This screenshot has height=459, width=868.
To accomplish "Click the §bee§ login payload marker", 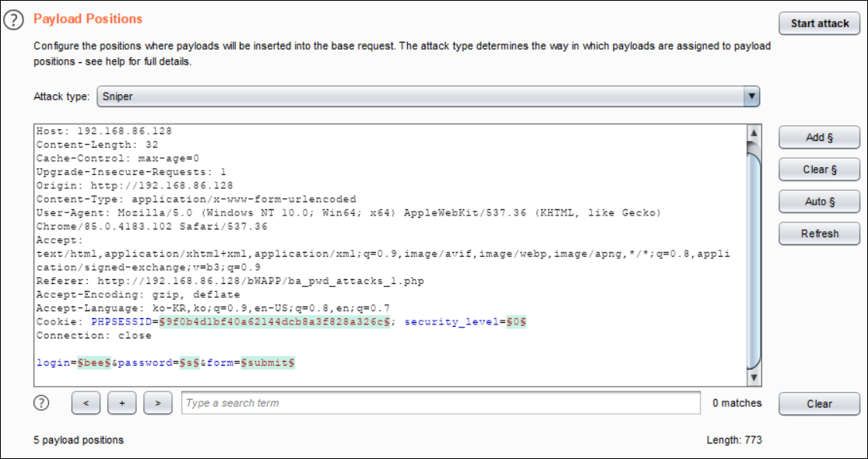I will tap(95, 363).
